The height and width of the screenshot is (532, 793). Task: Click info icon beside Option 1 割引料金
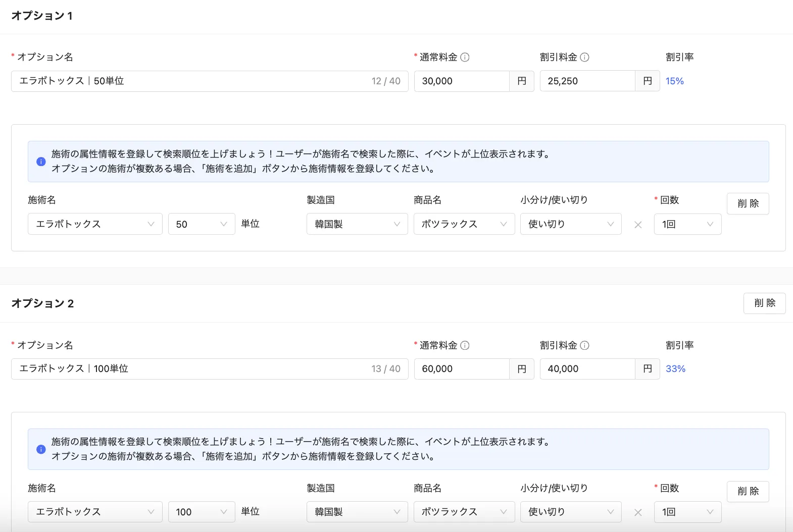(x=585, y=57)
